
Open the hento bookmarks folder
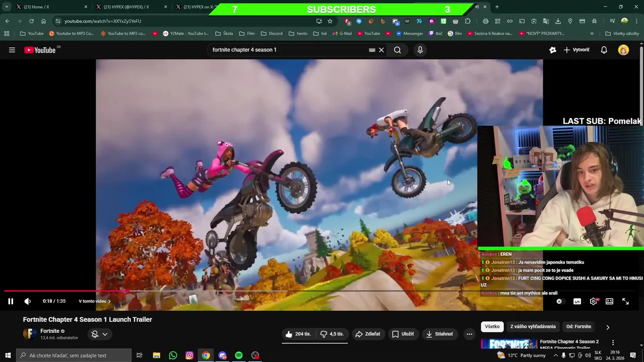pyautogui.click(x=298, y=34)
